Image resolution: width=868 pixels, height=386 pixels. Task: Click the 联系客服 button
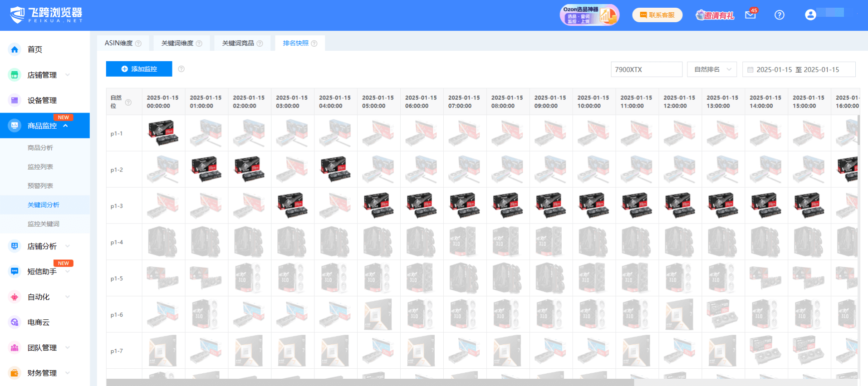[657, 15]
